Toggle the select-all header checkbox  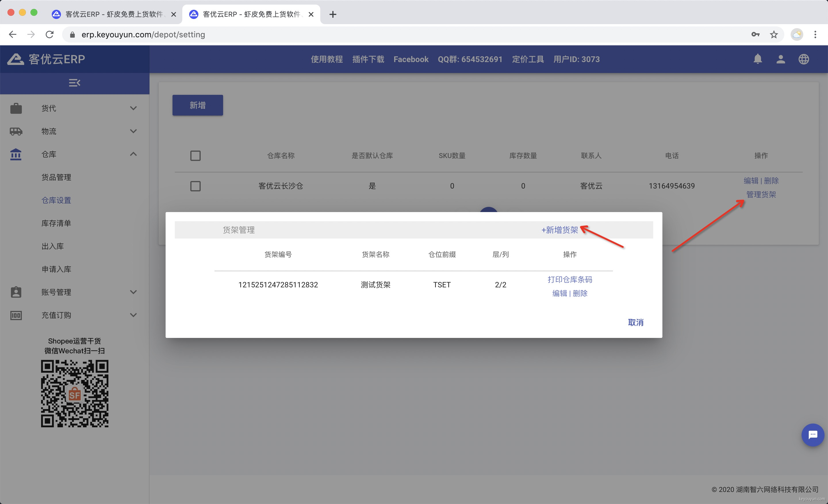[195, 155]
